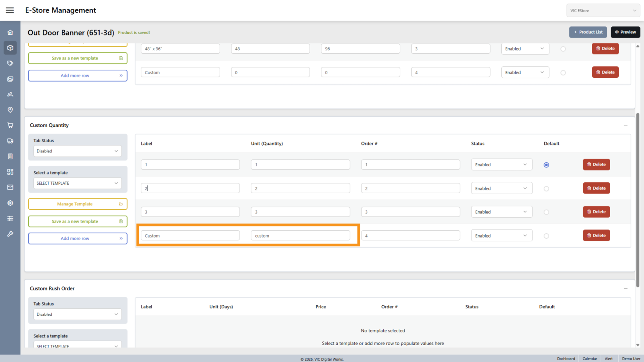Screen dimensions: 644x362
Task: Open the gear settings sidebar icon
Action: pos(10,203)
